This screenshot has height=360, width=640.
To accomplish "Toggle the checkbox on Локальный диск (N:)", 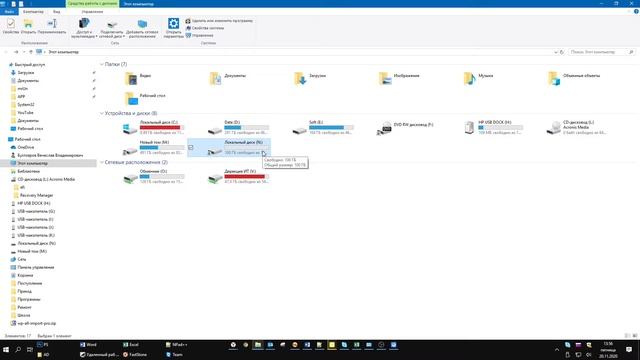I will (x=191, y=147).
